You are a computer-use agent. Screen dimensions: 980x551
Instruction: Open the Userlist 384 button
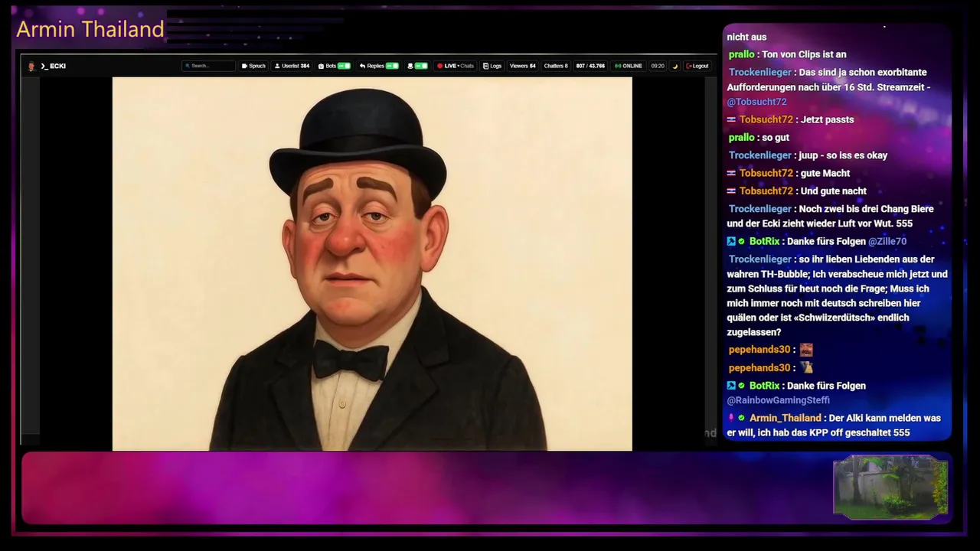point(292,66)
